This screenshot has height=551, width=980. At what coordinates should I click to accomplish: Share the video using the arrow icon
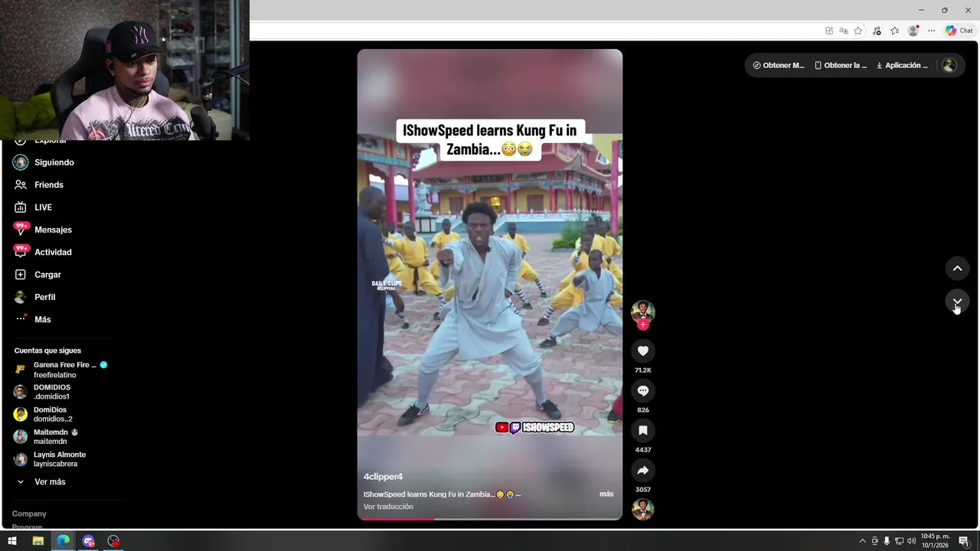pos(643,471)
